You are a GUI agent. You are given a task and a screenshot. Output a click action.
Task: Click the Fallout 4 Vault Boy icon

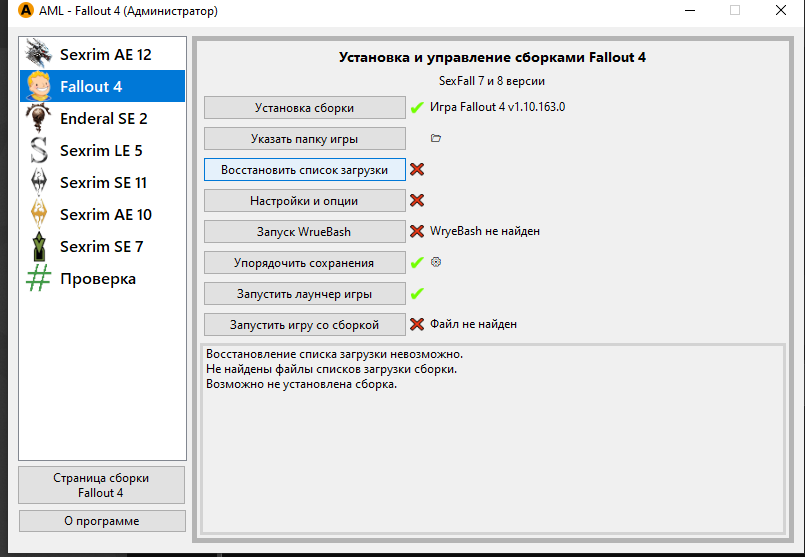coord(39,86)
